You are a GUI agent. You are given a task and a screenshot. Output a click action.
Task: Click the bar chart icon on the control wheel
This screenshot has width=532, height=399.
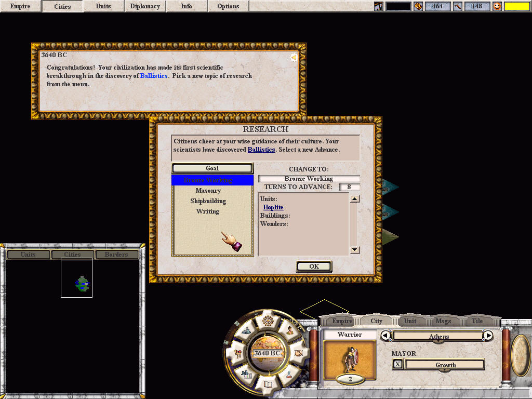click(247, 375)
